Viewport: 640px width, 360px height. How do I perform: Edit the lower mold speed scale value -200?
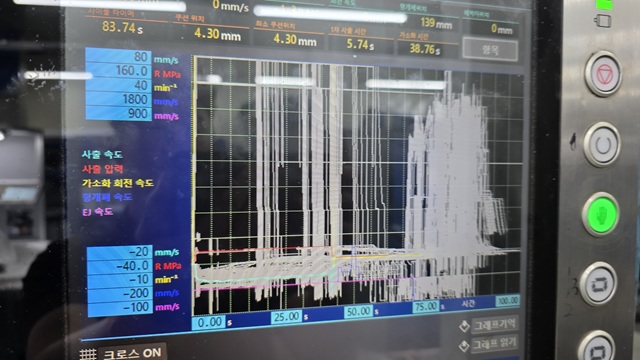(120, 294)
